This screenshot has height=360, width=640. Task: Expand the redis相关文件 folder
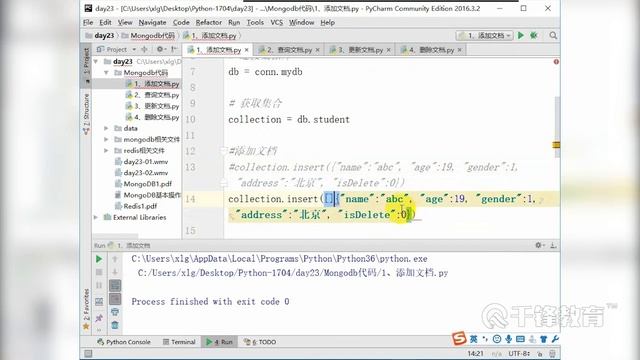[x=106, y=150]
